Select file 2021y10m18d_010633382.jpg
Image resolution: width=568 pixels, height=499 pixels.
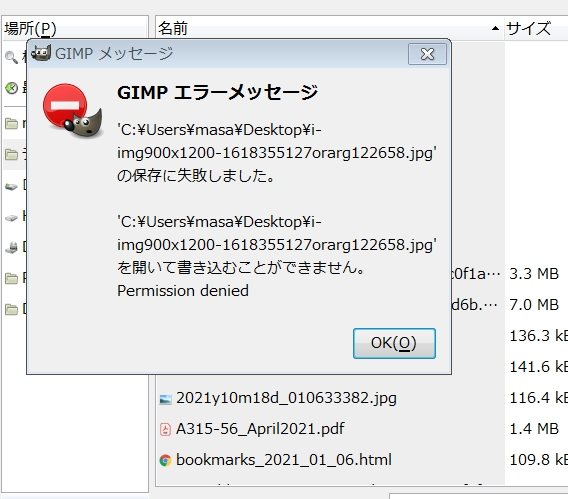pyautogui.click(x=286, y=398)
